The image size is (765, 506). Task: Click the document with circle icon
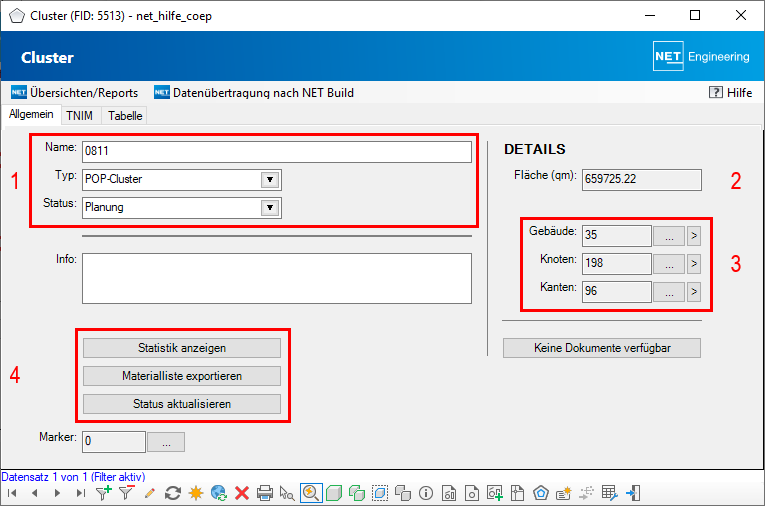(x=472, y=493)
